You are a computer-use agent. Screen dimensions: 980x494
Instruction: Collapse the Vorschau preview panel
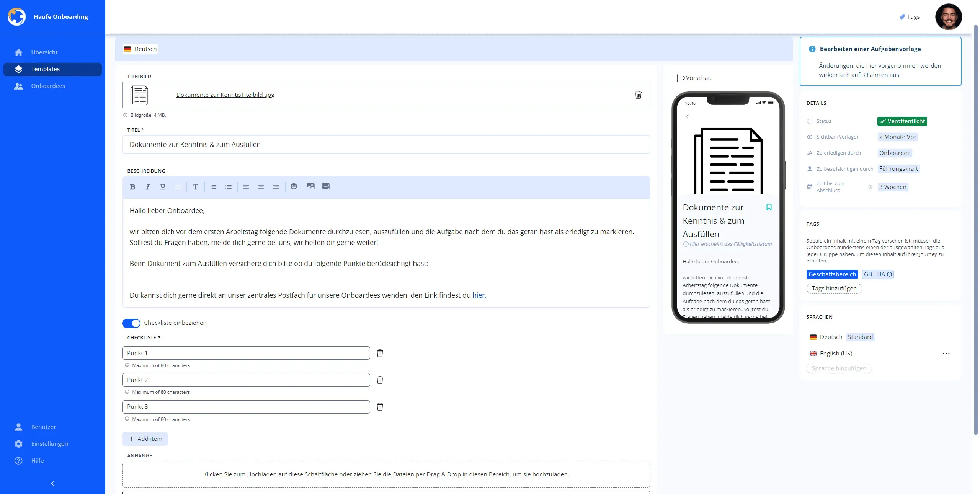[x=681, y=78]
